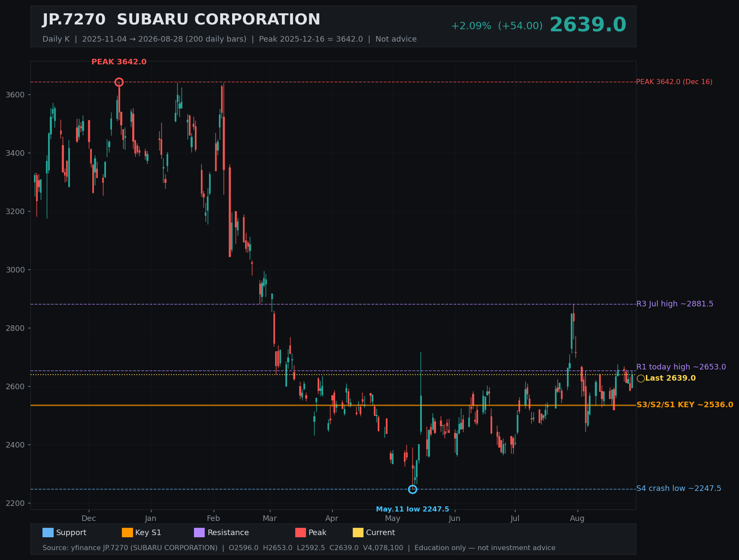This screenshot has width=739, height=560.
Task: Click the "Resistance" legend text
Action: (228, 533)
